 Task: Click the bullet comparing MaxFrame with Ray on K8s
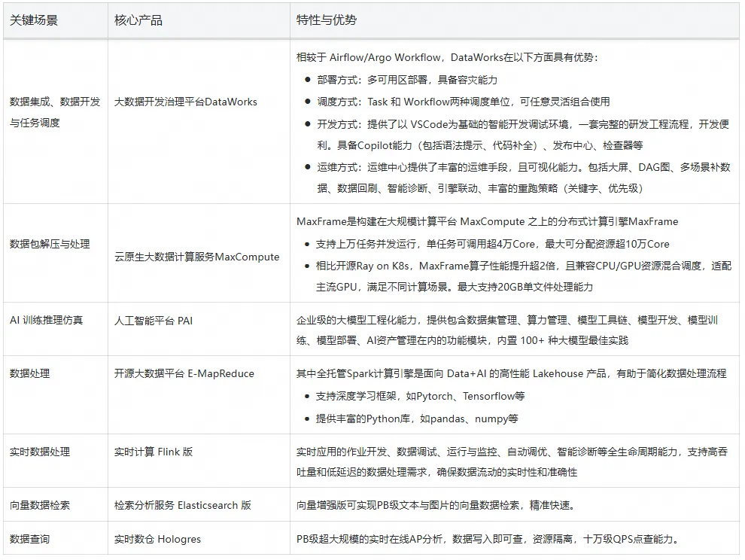click(523, 276)
